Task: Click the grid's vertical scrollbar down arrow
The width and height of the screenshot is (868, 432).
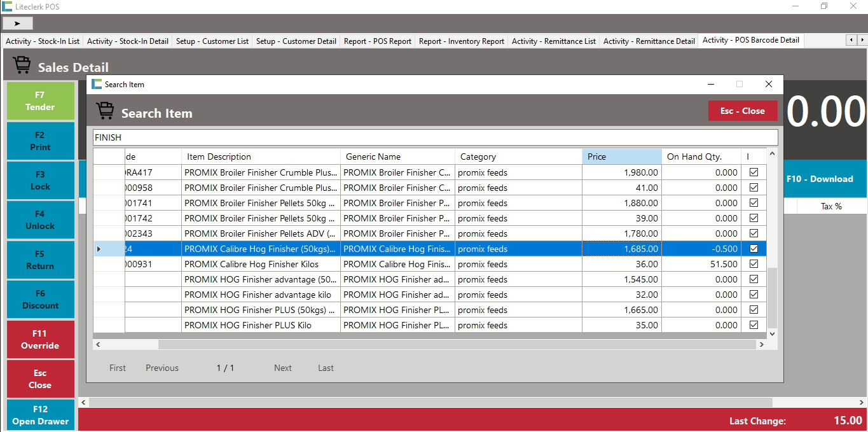Action: 772,333
